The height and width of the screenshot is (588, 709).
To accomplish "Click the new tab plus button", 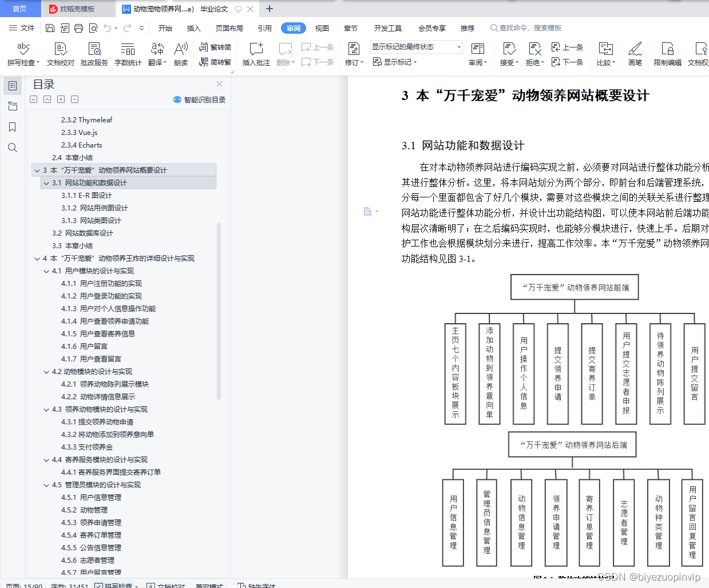I will [270, 9].
